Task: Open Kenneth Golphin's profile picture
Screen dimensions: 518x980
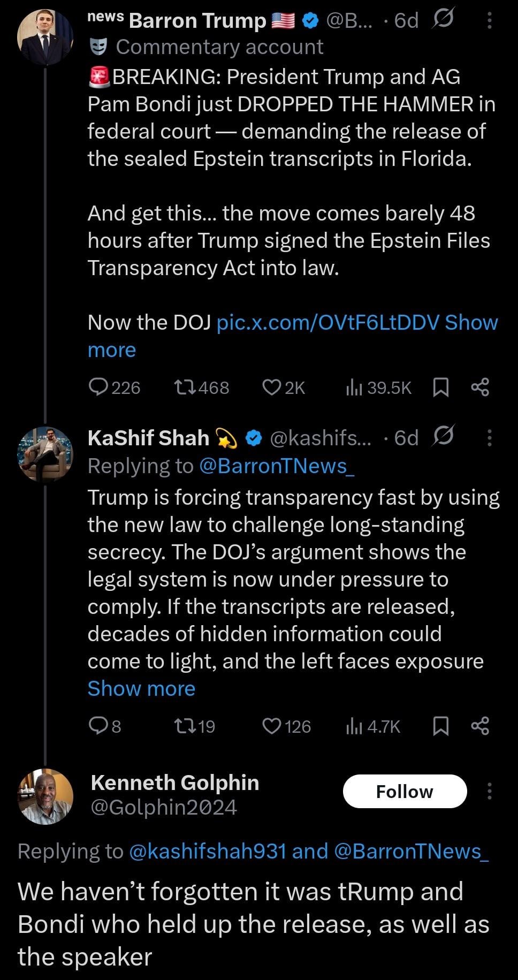Action: pyautogui.click(x=45, y=796)
